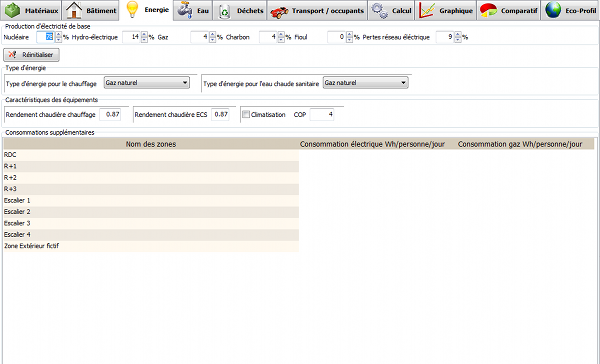Switch to the Graphique tab
The width and height of the screenshot is (600, 364).
tap(446, 10)
